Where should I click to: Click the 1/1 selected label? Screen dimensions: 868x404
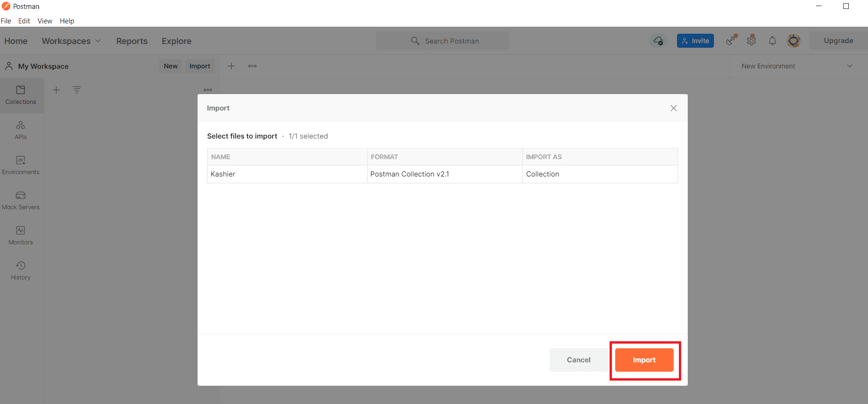click(x=308, y=136)
